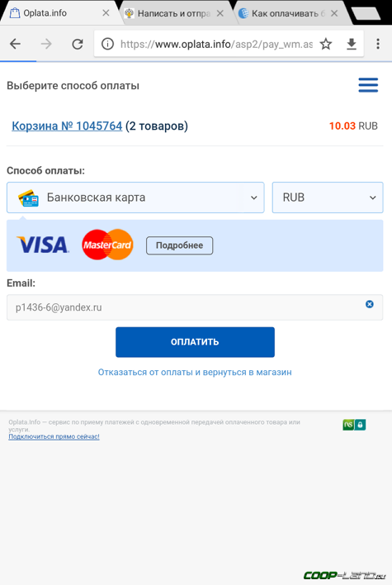Screen dimensions: 392x585
Task: Click the ОПЛАТИТЬ button
Action: point(195,342)
